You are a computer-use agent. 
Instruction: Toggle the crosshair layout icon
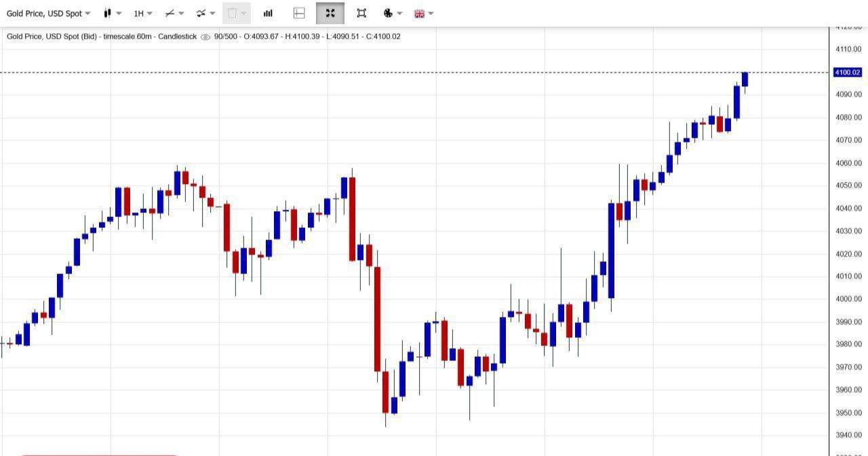pos(299,14)
